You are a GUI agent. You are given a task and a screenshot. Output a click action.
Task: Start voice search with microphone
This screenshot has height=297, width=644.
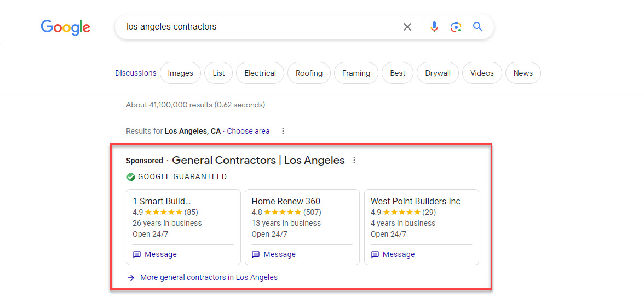click(434, 27)
